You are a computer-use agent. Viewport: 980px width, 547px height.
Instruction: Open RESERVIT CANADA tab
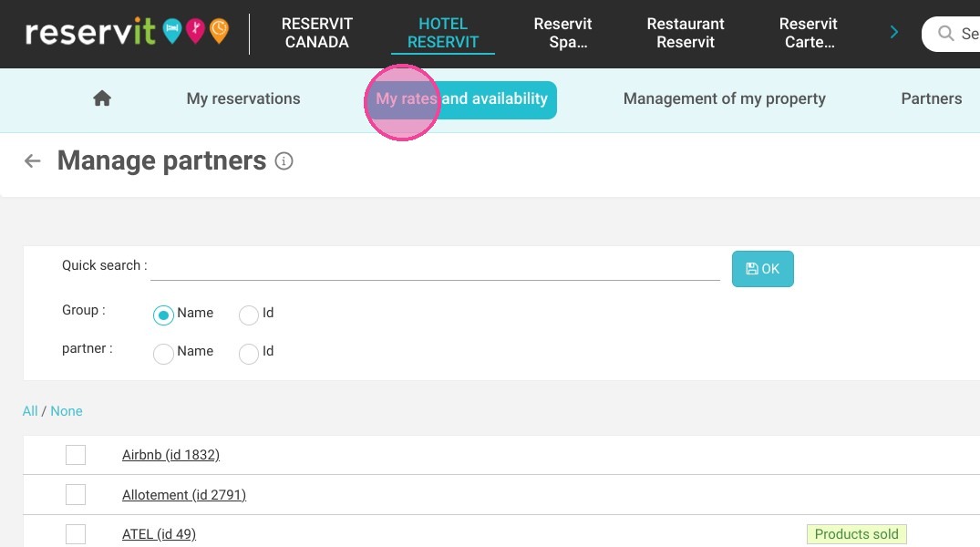(x=317, y=33)
